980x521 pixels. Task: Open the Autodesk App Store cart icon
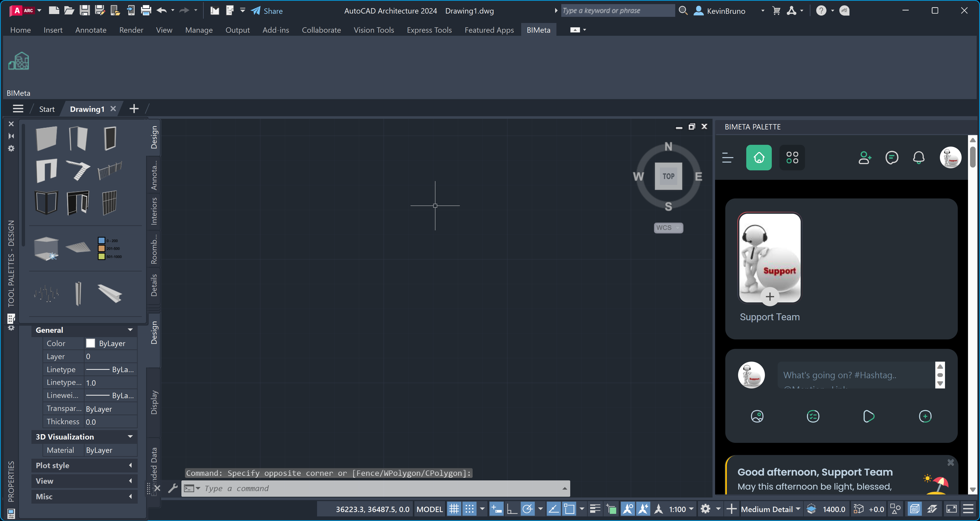click(776, 11)
